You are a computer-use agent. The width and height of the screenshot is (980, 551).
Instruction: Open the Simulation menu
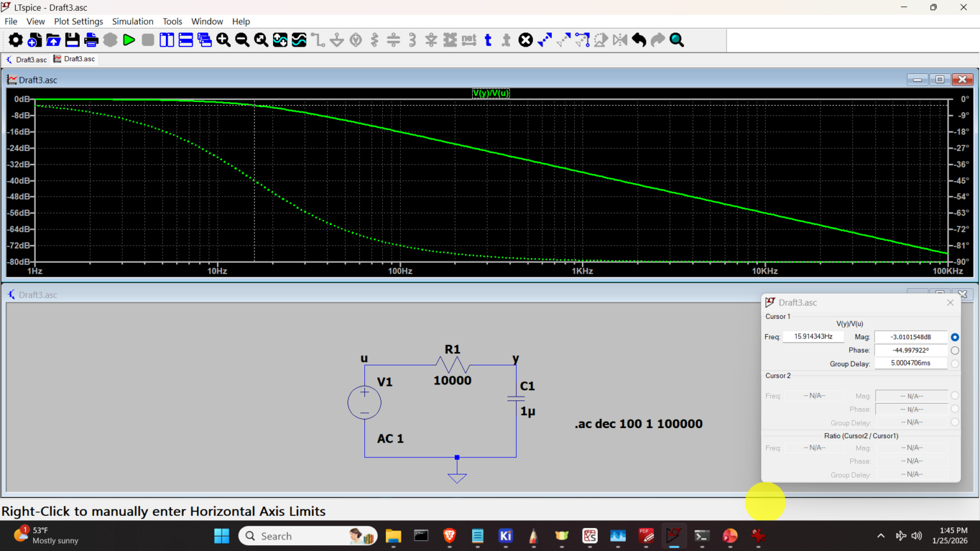pyautogui.click(x=132, y=21)
